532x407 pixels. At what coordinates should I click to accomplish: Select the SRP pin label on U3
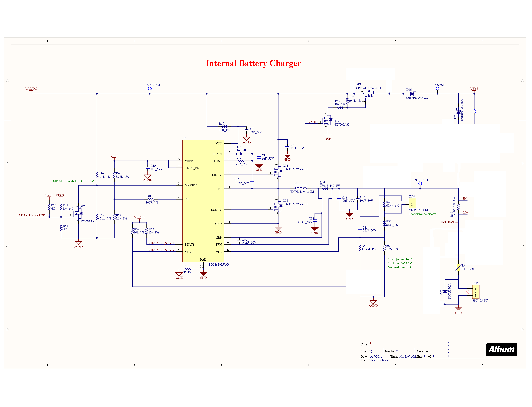pos(219,238)
